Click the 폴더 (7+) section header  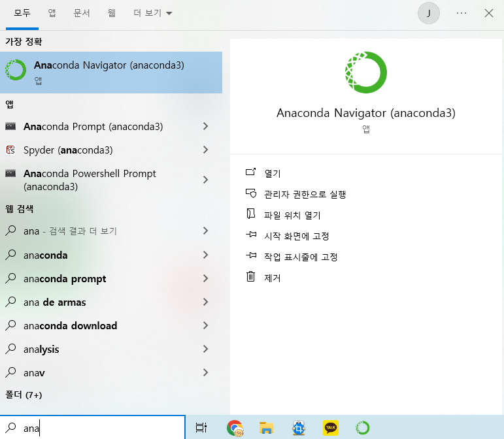click(x=24, y=395)
